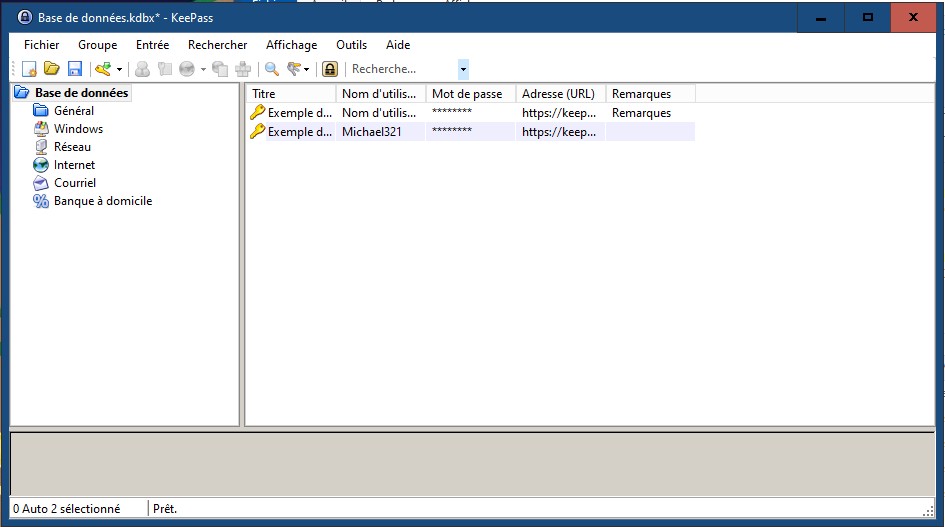Select the Courriel group
The width and height of the screenshot is (945, 527).
(x=75, y=183)
